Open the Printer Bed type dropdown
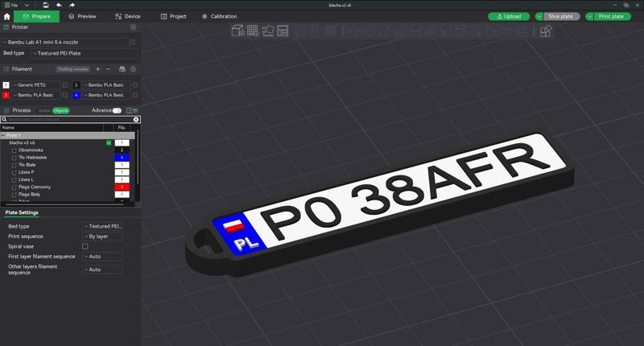644x346 pixels. (x=85, y=53)
